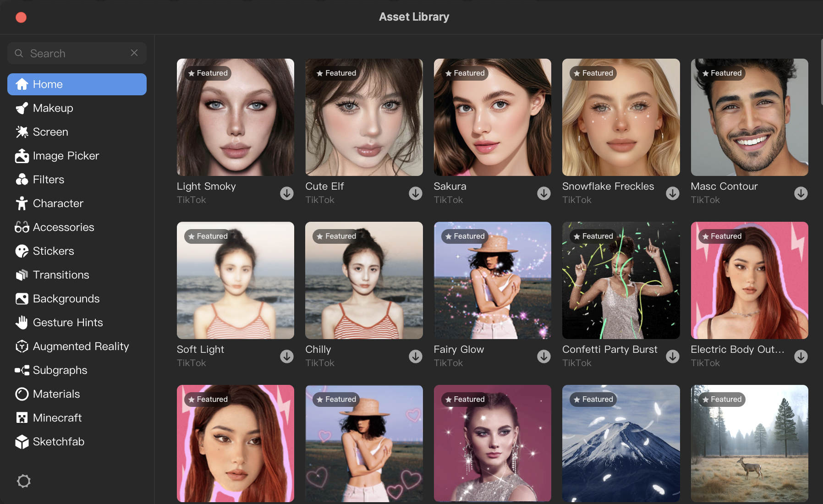Click the Subgraphs node icon

22,370
